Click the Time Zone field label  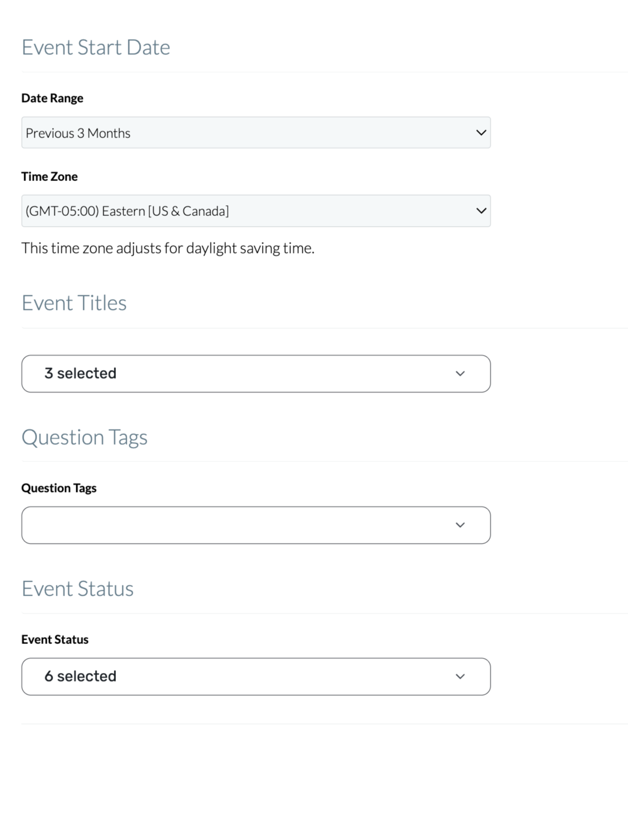point(49,177)
